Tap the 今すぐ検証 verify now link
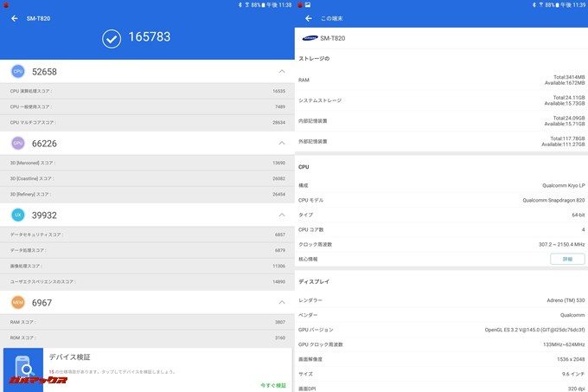Viewport: 588px width, 392px height. point(273,385)
